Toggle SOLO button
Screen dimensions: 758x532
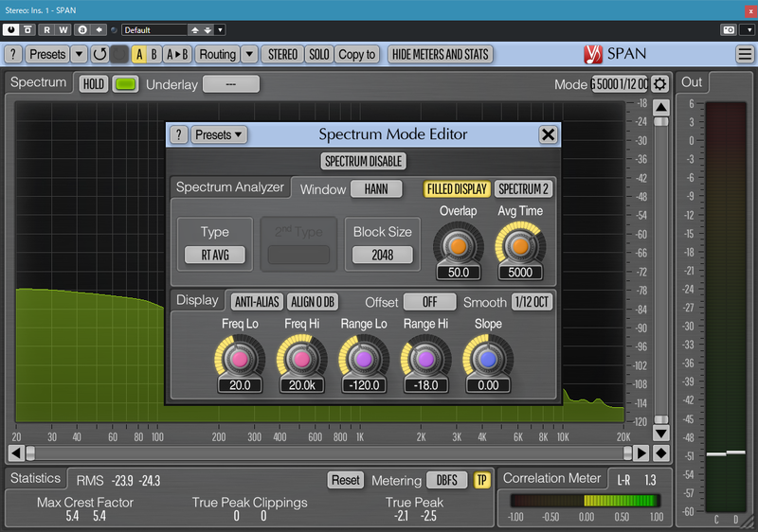[x=319, y=54]
